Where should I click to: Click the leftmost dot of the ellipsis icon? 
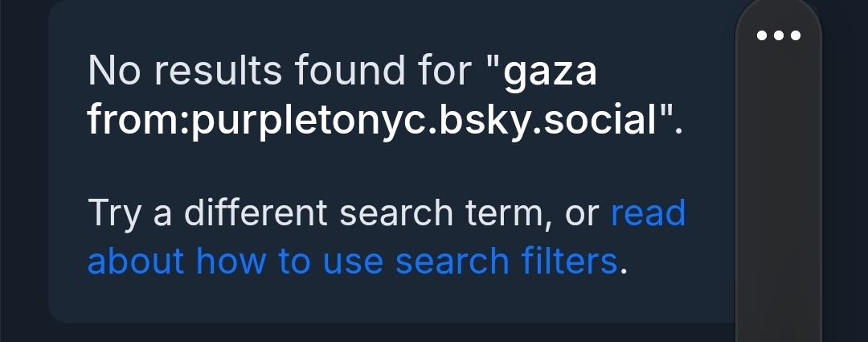point(762,35)
